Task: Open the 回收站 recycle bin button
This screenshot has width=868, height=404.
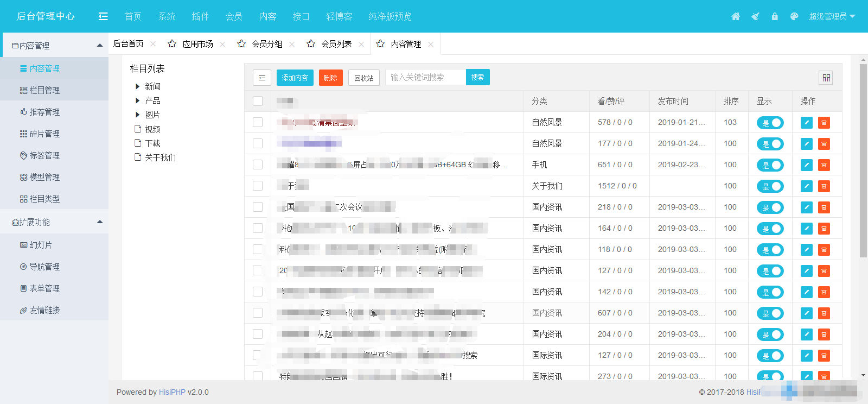Action: click(363, 78)
